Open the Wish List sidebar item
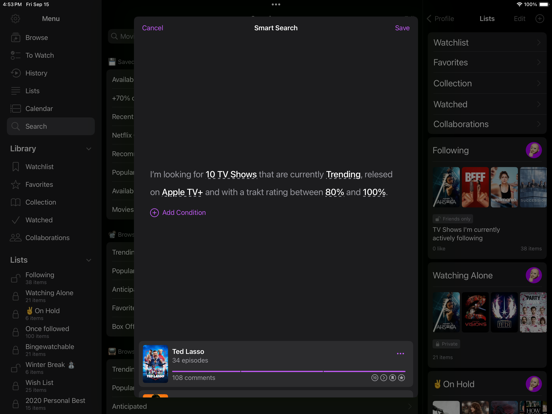552x414 pixels. (x=51, y=385)
